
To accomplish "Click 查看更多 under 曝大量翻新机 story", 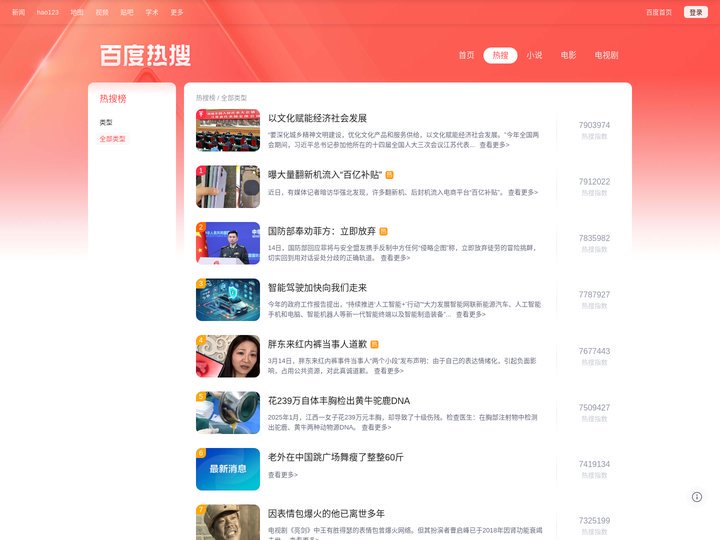I will [523, 192].
